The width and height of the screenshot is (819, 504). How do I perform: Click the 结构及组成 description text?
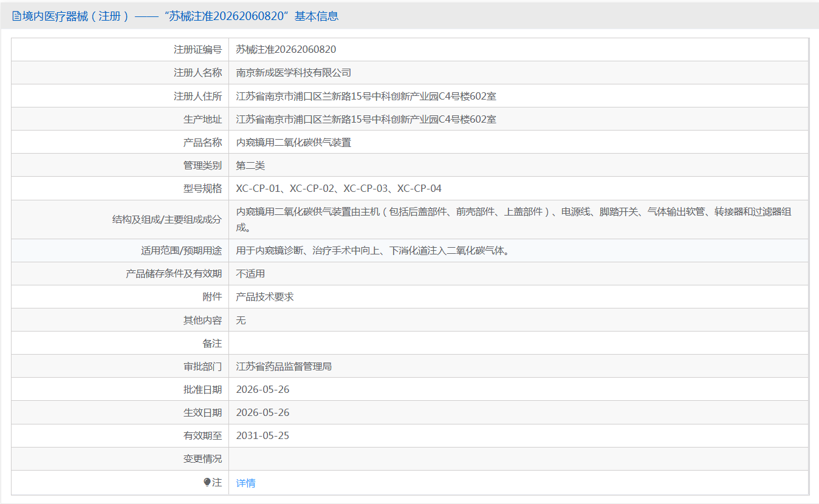point(513,220)
